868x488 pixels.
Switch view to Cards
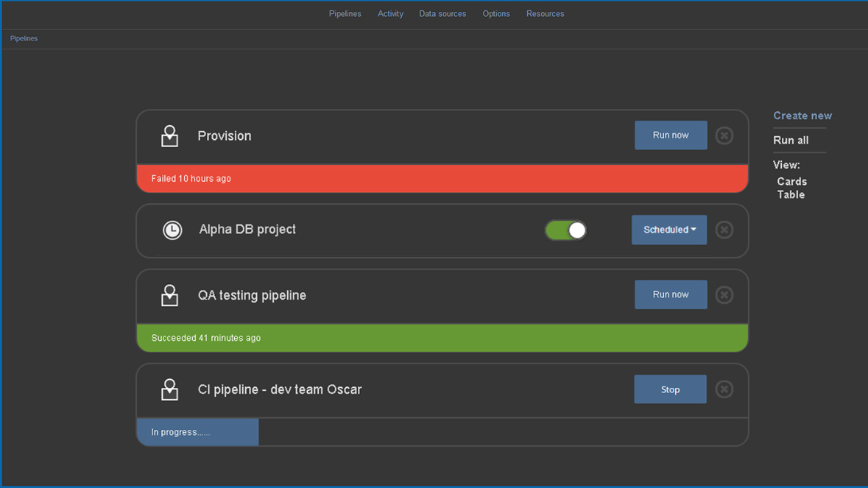(791, 181)
